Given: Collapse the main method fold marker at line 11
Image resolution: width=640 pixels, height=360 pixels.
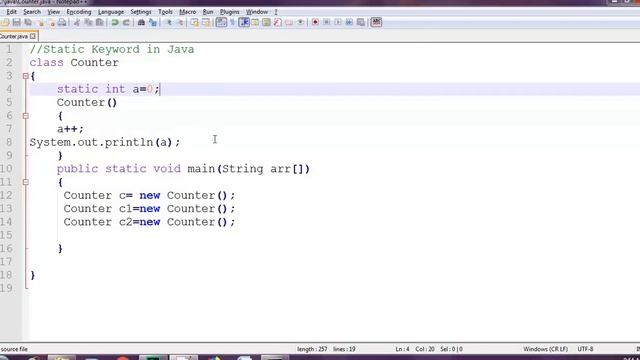Looking at the screenshot, I should pyautogui.click(x=25, y=182).
